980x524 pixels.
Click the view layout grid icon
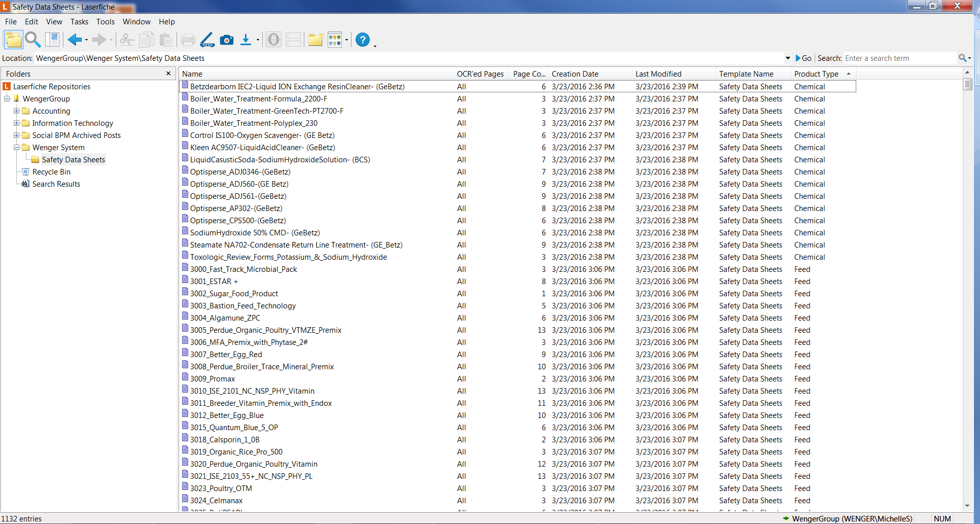pyautogui.click(x=335, y=40)
